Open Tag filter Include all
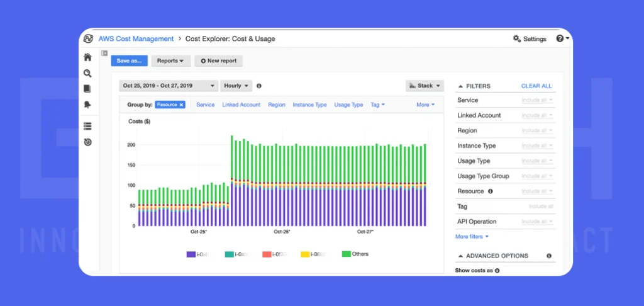This screenshot has width=644, height=306. (x=541, y=207)
